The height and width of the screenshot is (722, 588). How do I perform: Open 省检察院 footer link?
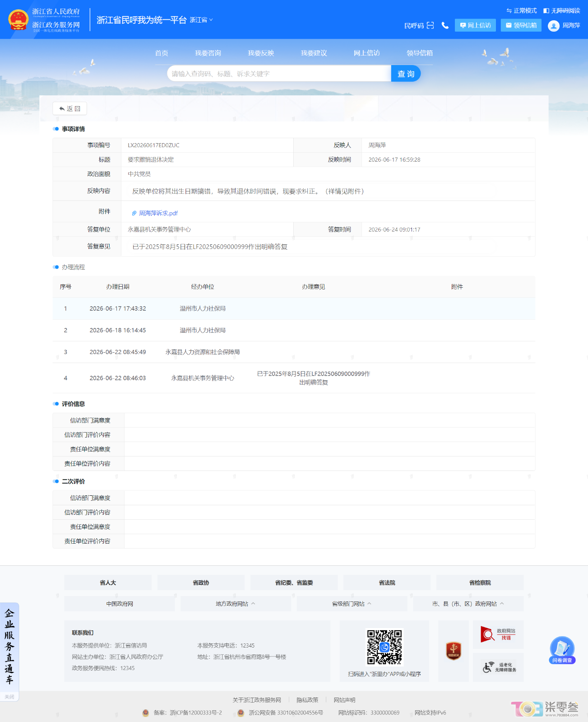480,582
